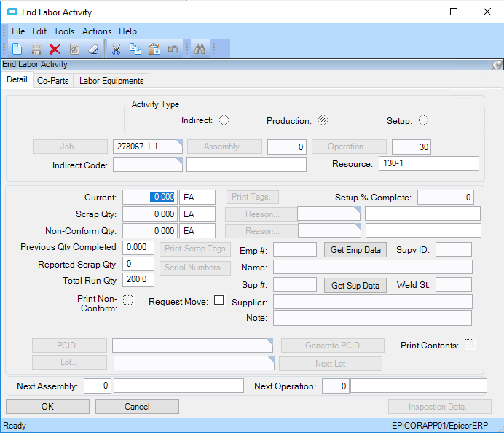This screenshot has width=504, height=433.
Task: Click the Get Sup Data button
Action: click(x=355, y=285)
